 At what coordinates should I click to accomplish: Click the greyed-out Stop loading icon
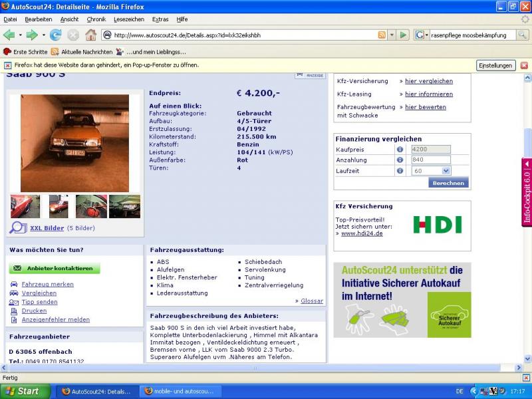(x=73, y=35)
